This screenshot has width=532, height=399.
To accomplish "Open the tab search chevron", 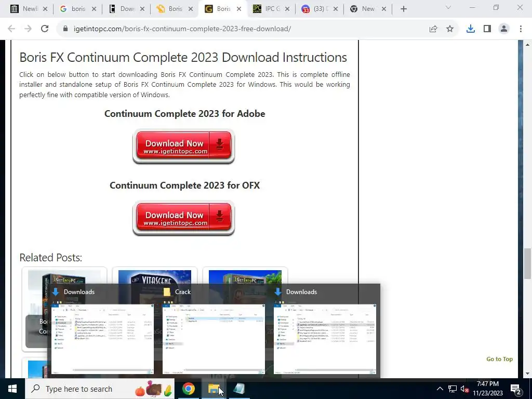I will 448,7.
